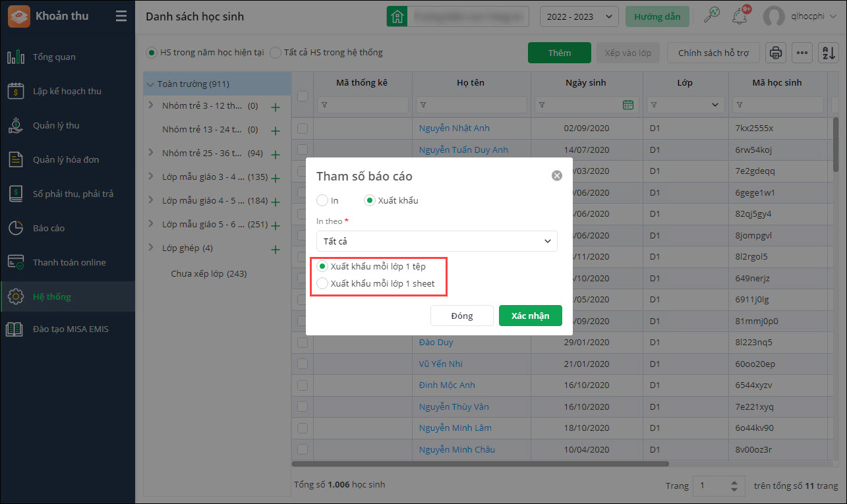This screenshot has width=847, height=504.
Task: Click the horizontal table scrollbar
Action: (480, 464)
